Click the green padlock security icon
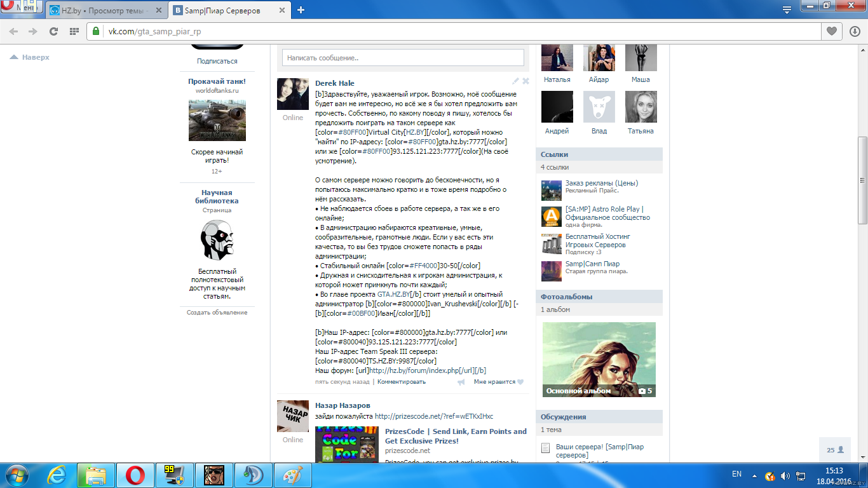This screenshot has height=488, width=868. (97, 31)
